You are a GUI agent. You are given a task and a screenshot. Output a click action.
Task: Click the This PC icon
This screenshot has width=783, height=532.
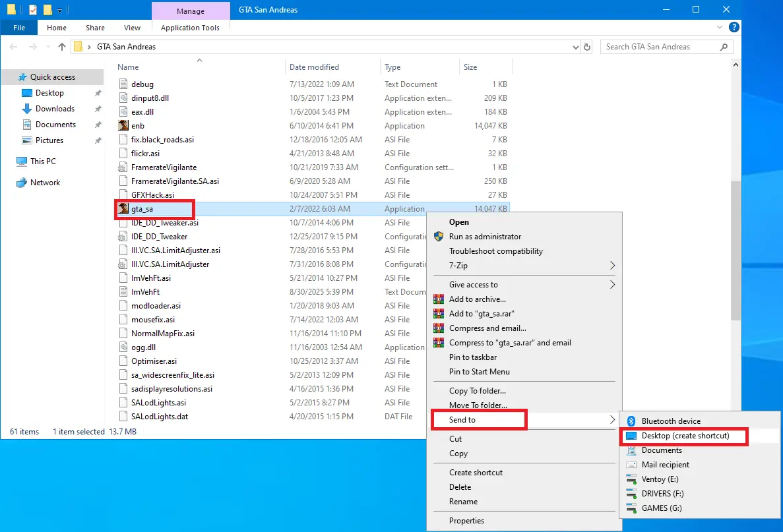tap(22, 162)
